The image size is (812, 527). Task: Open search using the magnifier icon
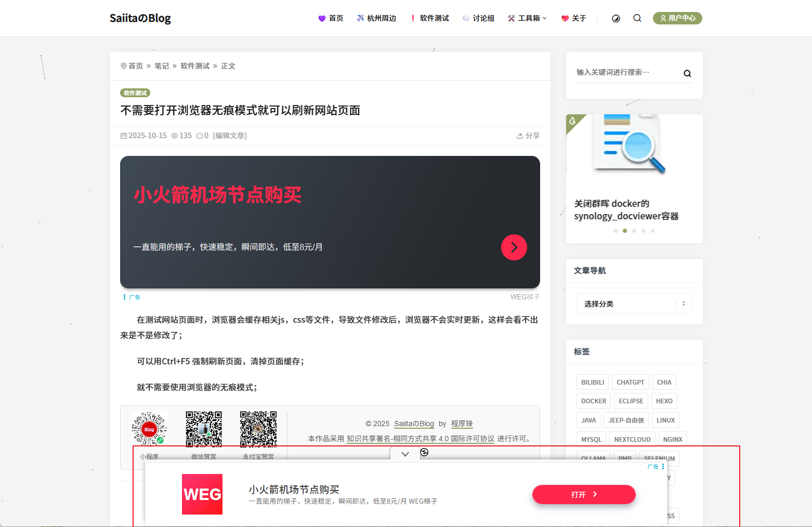(x=637, y=18)
